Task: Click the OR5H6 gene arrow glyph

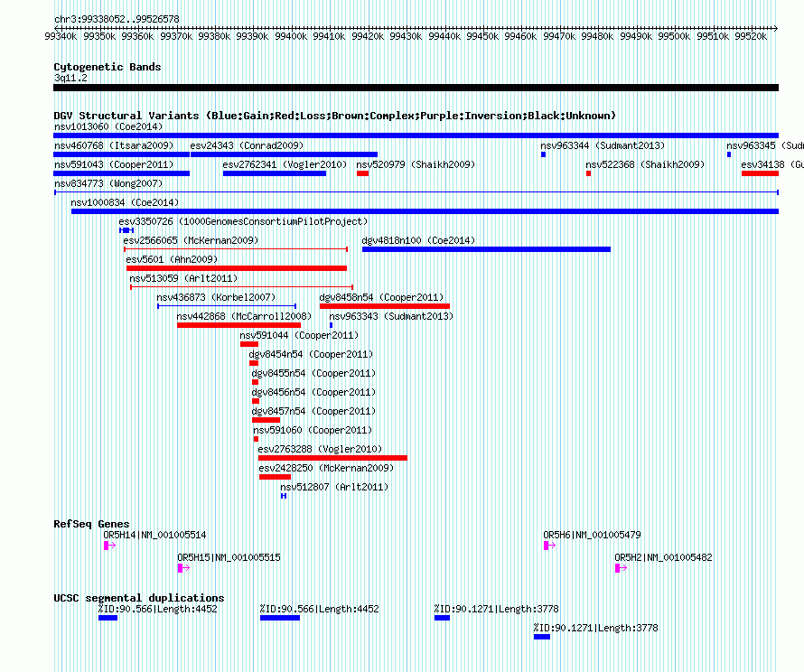Action: tap(549, 546)
